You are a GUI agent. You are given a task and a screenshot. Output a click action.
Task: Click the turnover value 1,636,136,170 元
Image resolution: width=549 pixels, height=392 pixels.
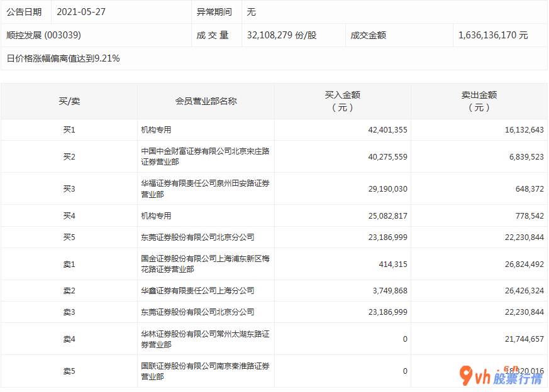click(x=492, y=35)
